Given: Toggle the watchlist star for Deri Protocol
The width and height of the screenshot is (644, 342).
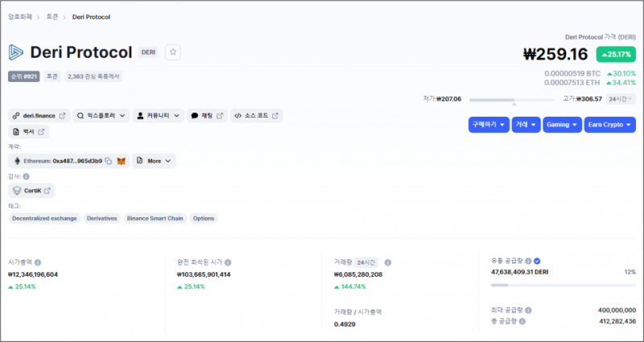Looking at the screenshot, I should pyautogui.click(x=173, y=52).
